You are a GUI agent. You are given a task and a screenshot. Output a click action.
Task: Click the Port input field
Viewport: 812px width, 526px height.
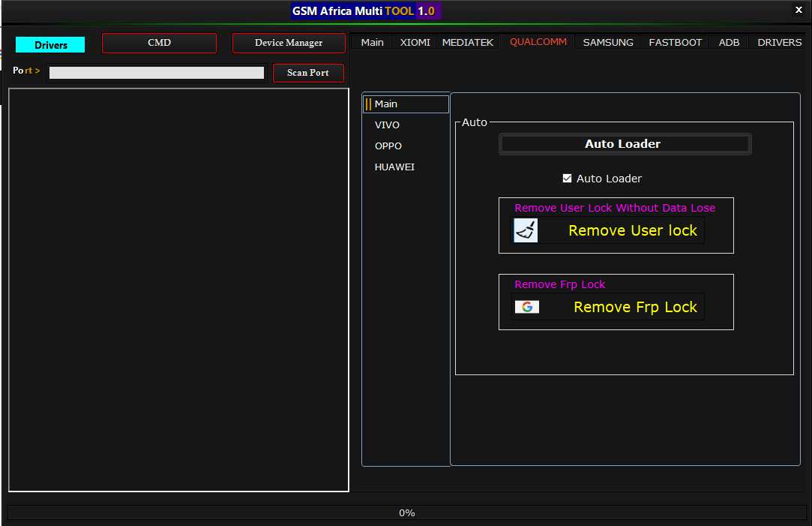[157, 73]
